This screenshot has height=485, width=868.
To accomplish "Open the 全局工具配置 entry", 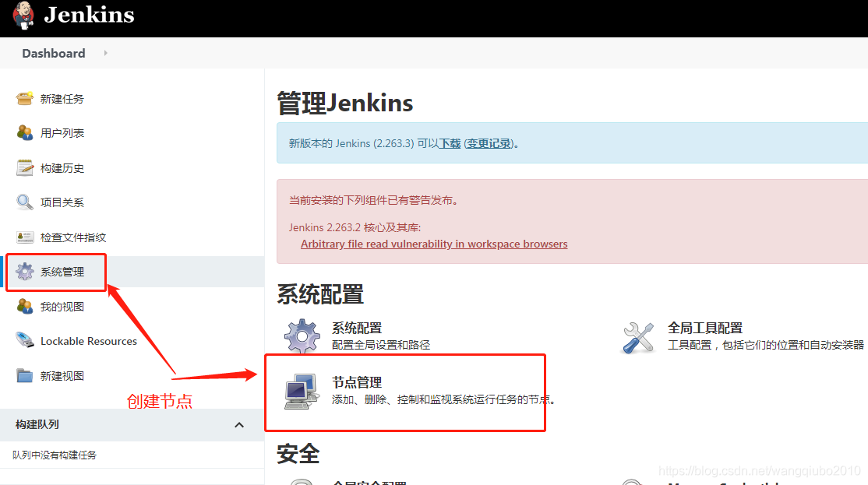I will click(704, 328).
